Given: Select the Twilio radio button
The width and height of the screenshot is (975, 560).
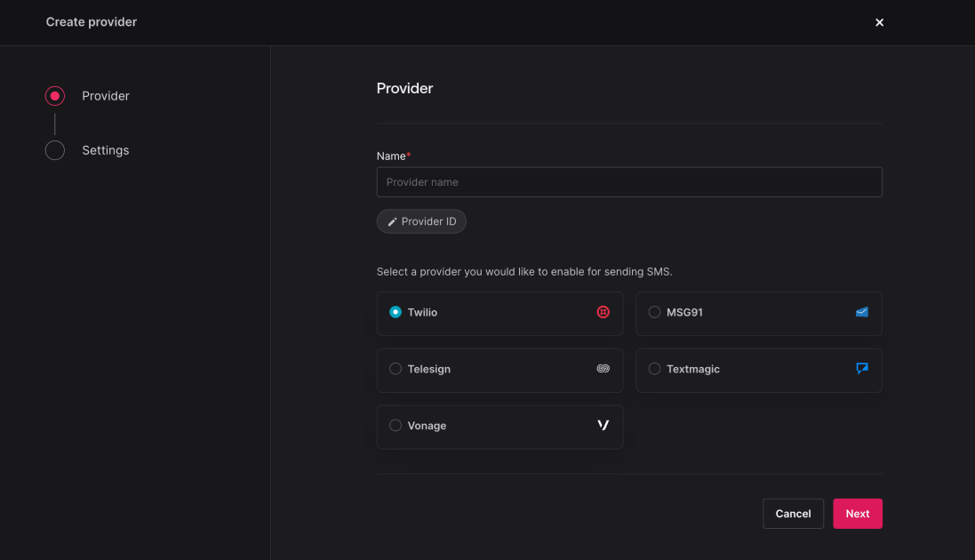Looking at the screenshot, I should [x=396, y=312].
